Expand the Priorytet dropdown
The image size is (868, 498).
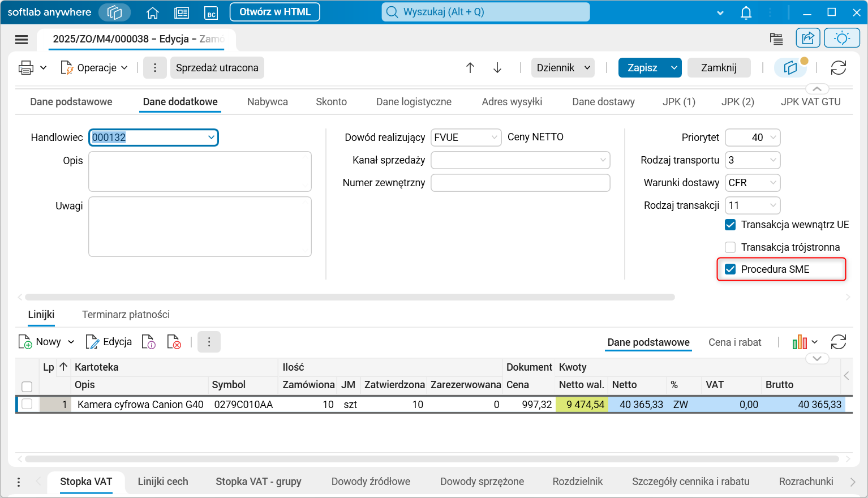point(774,138)
